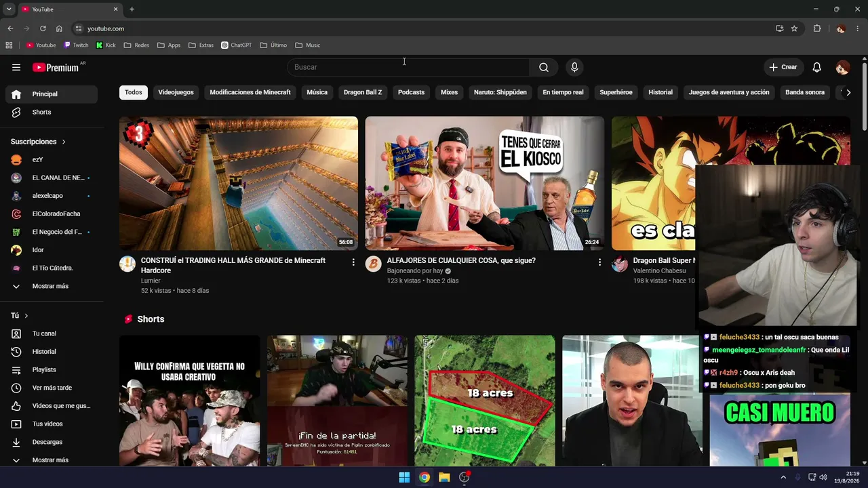The width and height of the screenshot is (868, 488).
Task: Reload the page in Chrome
Action: tap(43, 28)
